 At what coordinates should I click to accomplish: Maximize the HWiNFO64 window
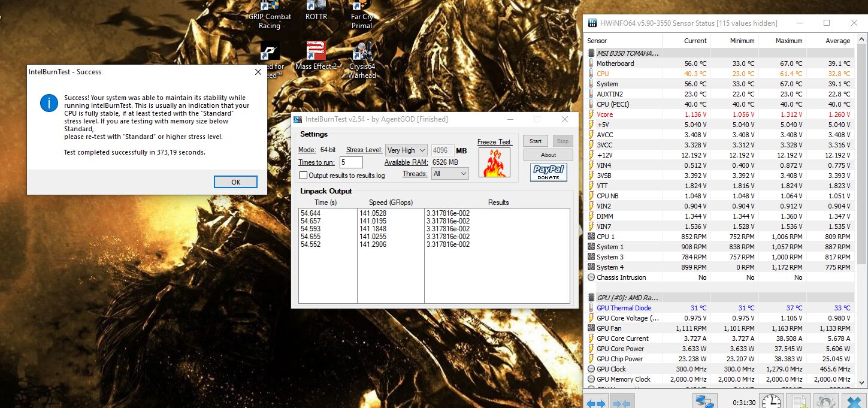coord(827,23)
